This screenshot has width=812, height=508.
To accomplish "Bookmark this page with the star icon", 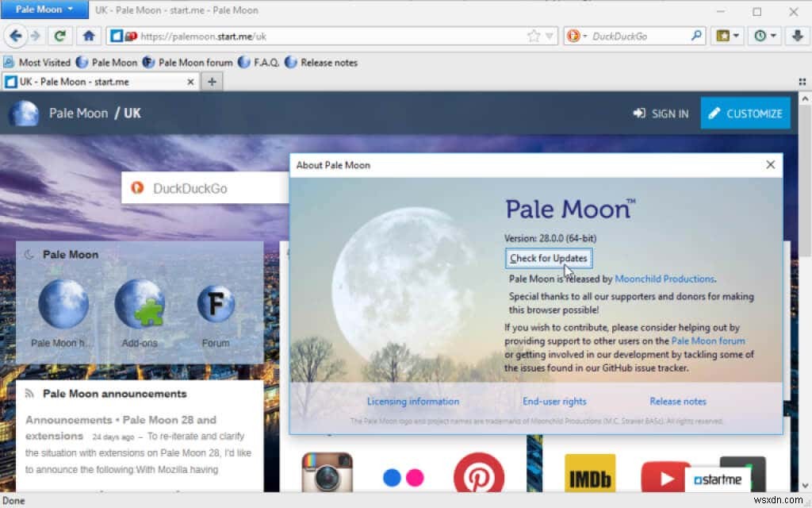I will 534,37.
